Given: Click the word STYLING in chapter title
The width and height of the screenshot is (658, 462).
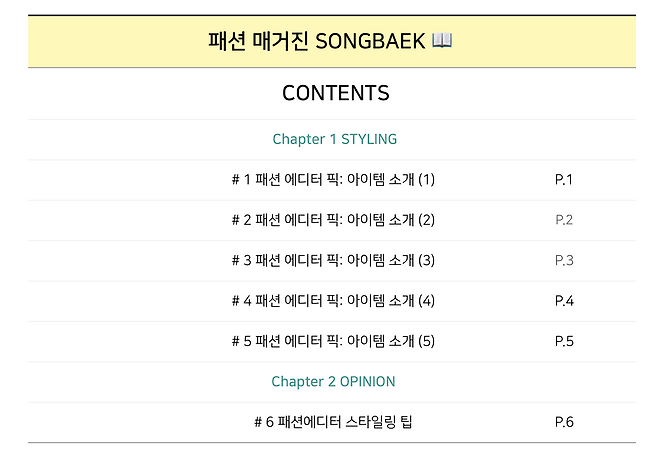Looking at the screenshot, I should (x=369, y=139).
